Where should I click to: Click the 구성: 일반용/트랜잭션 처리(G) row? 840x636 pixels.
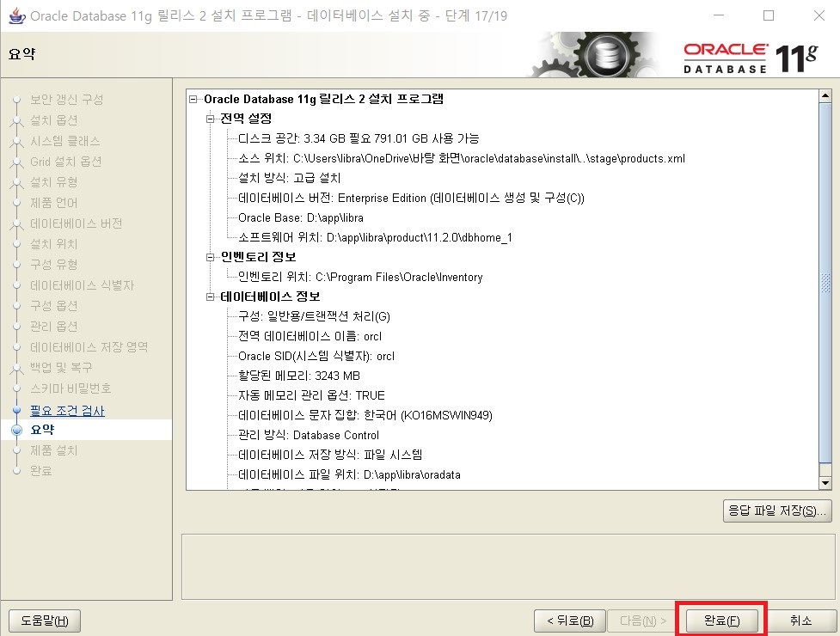point(314,317)
